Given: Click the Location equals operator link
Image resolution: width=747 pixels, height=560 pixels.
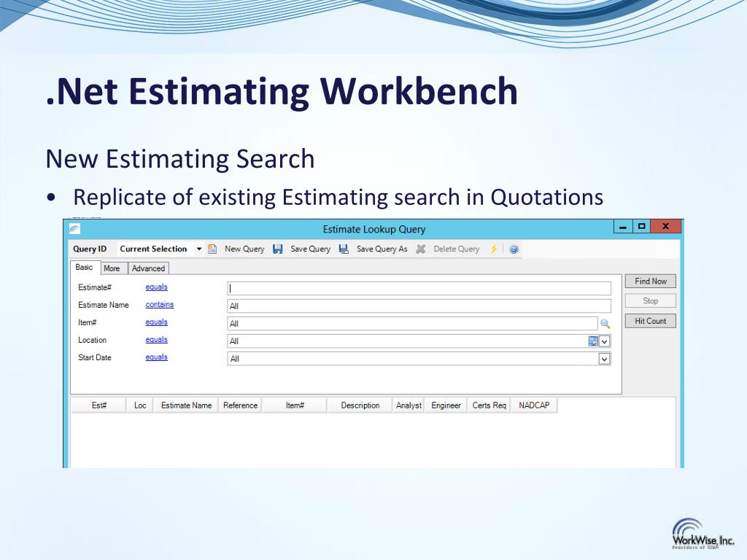Looking at the screenshot, I should click(157, 340).
